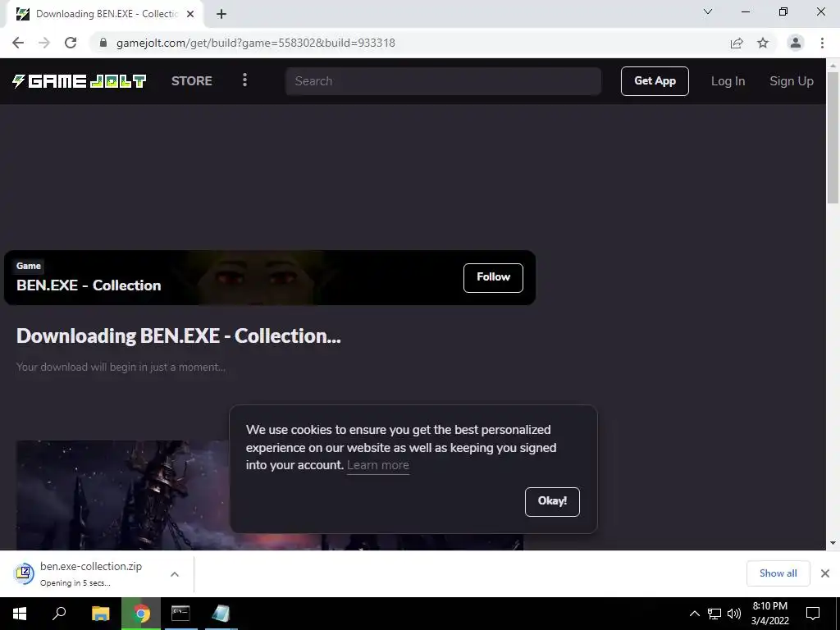The width and height of the screenshot is (840, 630).
Task: View site information via the padlock icon
Action: [103, 43]
